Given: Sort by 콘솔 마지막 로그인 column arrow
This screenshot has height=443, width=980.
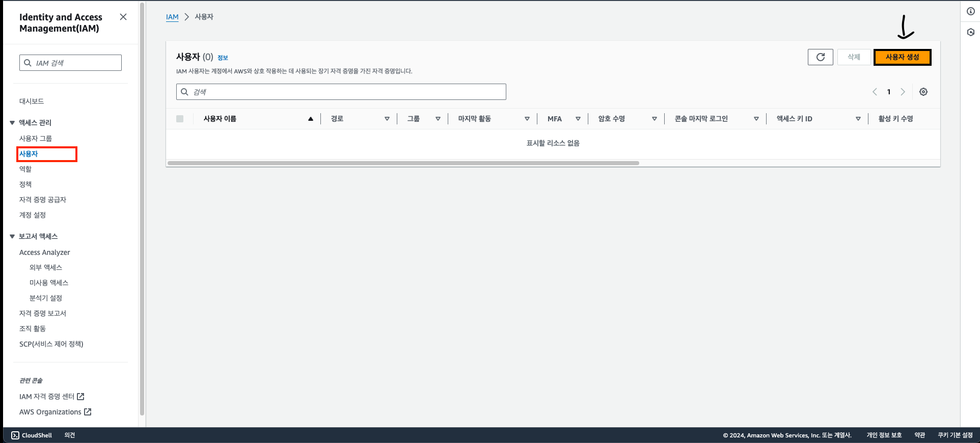Looking at the screenshot, I should click(756, 119).
